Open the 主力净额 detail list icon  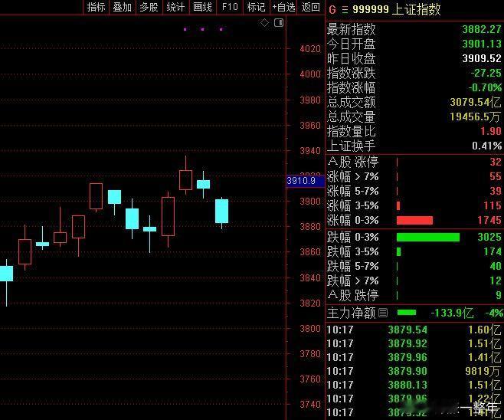[x=383, y=313]
